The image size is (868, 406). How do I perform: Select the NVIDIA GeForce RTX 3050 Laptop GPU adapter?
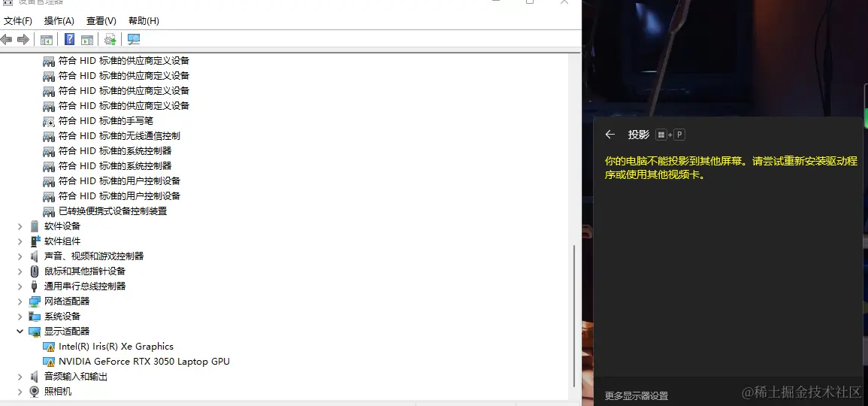pos(144,361)
